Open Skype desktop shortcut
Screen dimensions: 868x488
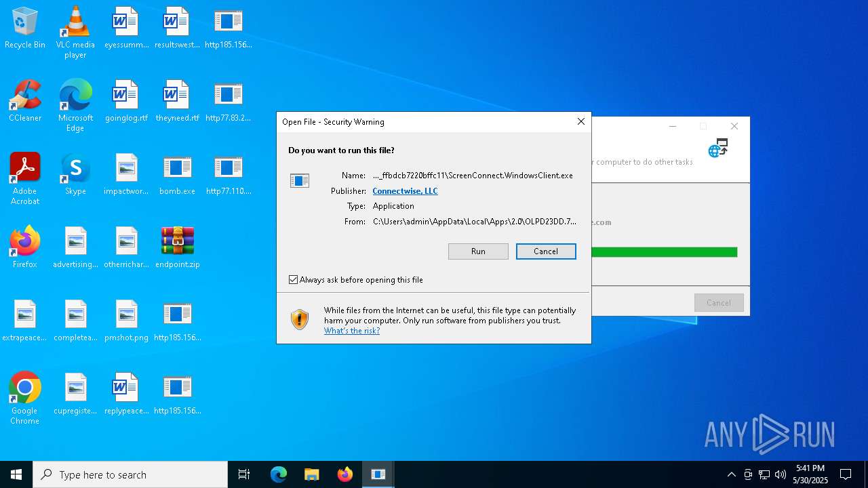(75, 174)
